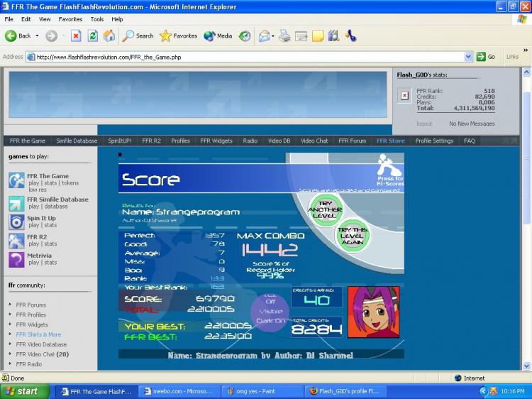Click the Print icon in the toolbar

pyautogui.click(x=284, y=35)
